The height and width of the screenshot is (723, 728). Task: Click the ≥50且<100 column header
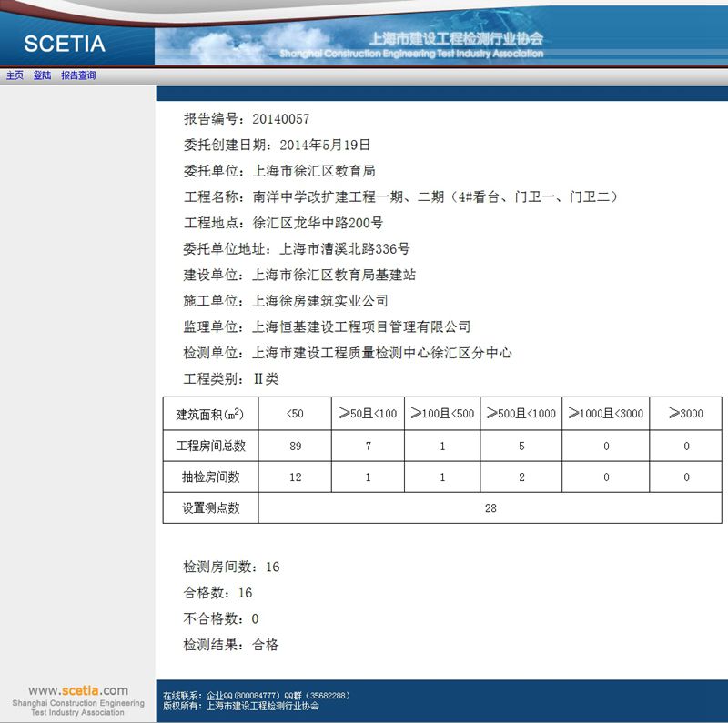point(369,414)
